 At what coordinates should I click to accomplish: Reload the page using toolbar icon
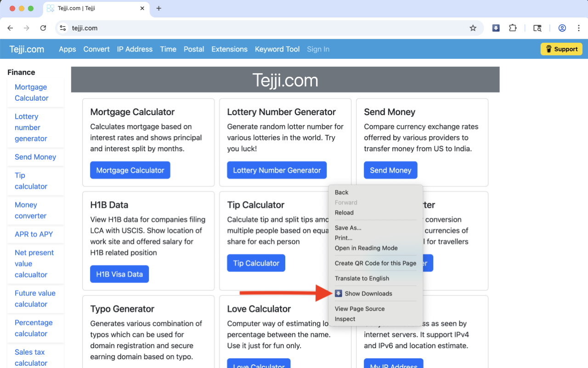coord(43,28)
